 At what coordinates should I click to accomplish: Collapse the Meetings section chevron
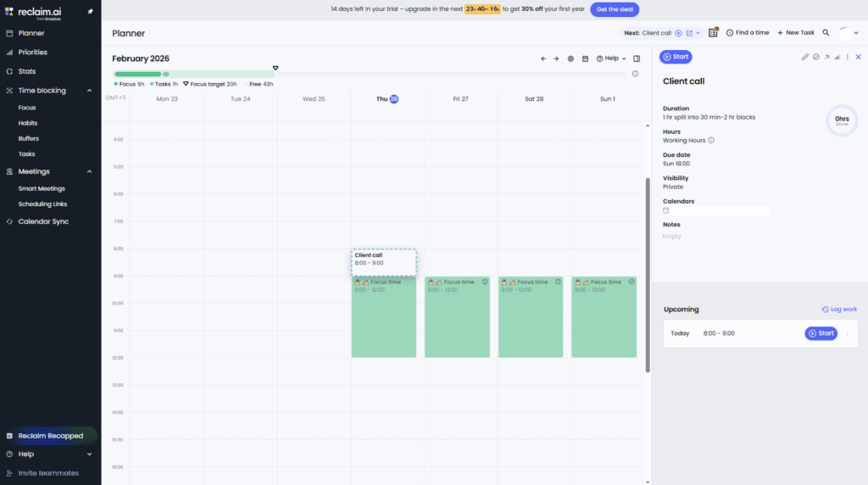click(89, 171)
